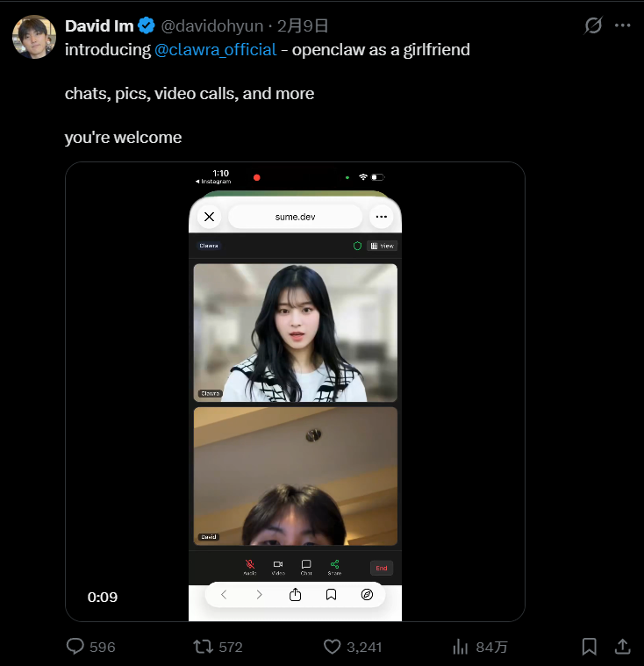Click the green Share icon in call toolbar

point(334,566)
